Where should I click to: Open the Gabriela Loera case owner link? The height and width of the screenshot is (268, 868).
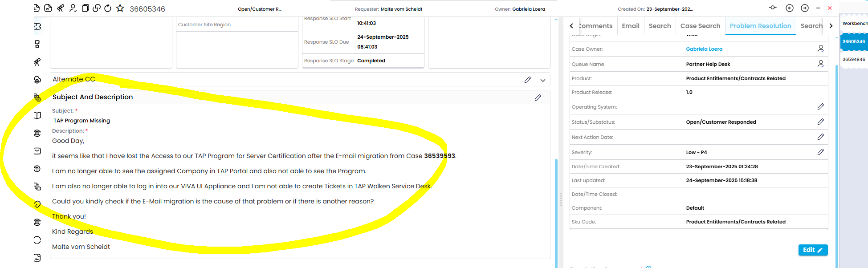(704, 49)
